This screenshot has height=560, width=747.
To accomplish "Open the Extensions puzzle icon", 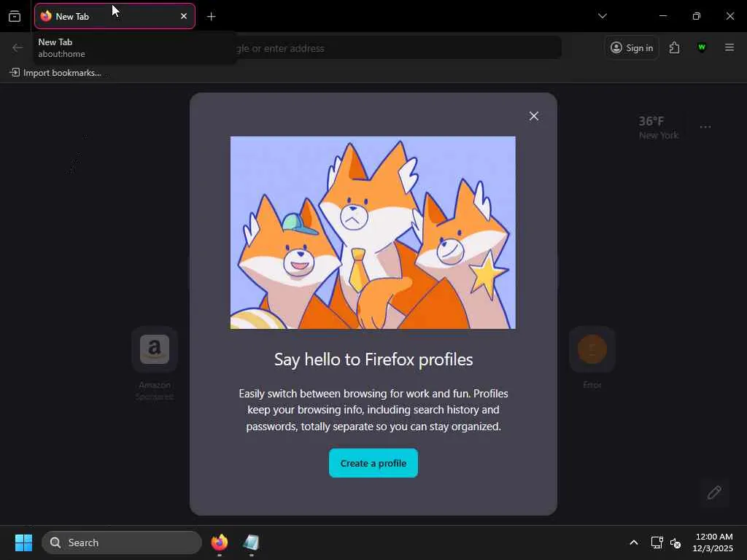I will pos(674,47).
